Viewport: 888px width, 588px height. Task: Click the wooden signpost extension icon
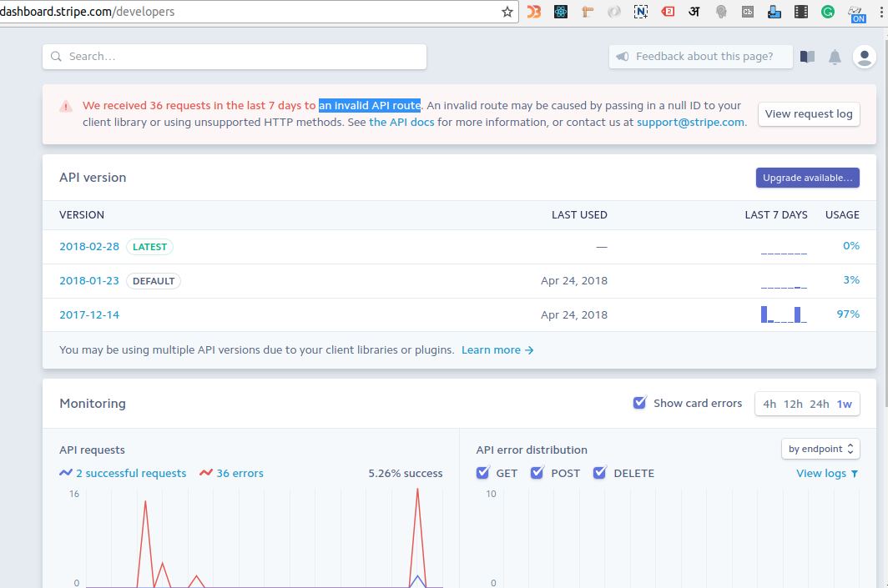[588, 12]
